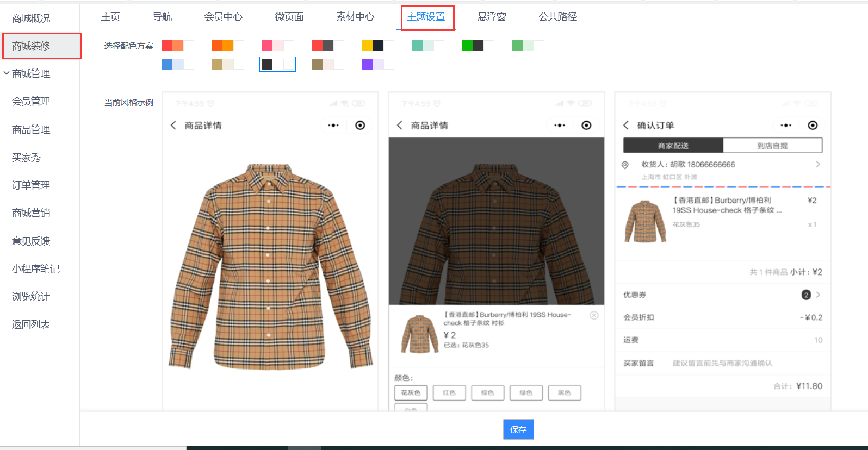Open 浏览统计 in the sidebar
Screen dimensions: 868x450
tap(31, 296)
